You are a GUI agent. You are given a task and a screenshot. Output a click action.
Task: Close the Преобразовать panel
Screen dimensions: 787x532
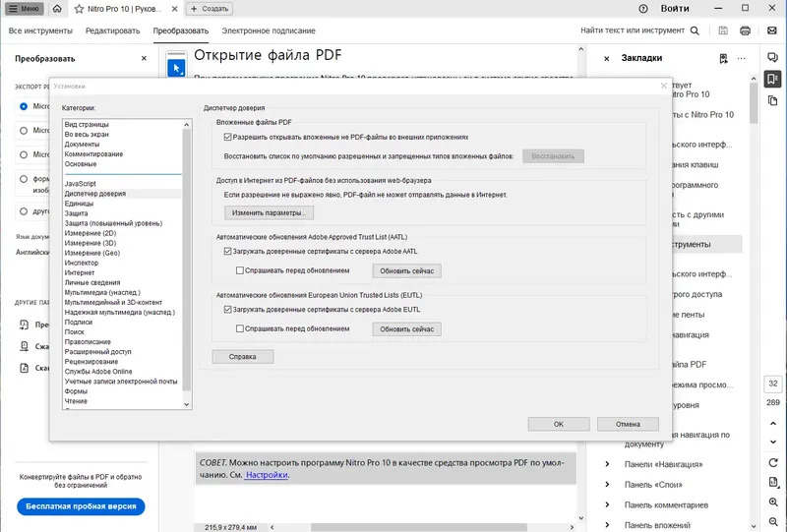pyautogui.click(x=144, y=59)
